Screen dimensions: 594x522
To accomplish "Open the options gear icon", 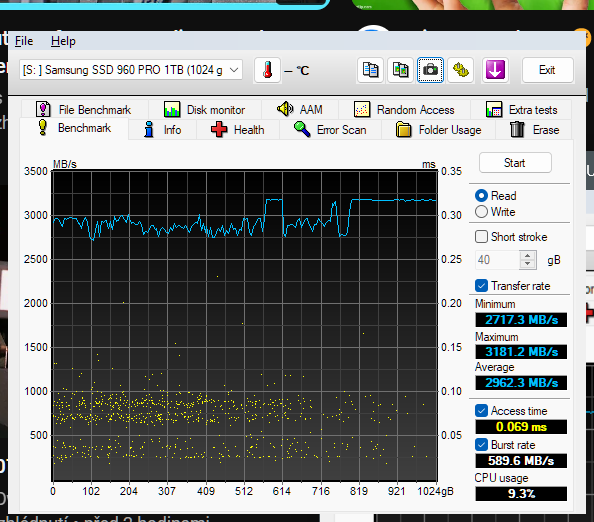I will pos(460,70).
